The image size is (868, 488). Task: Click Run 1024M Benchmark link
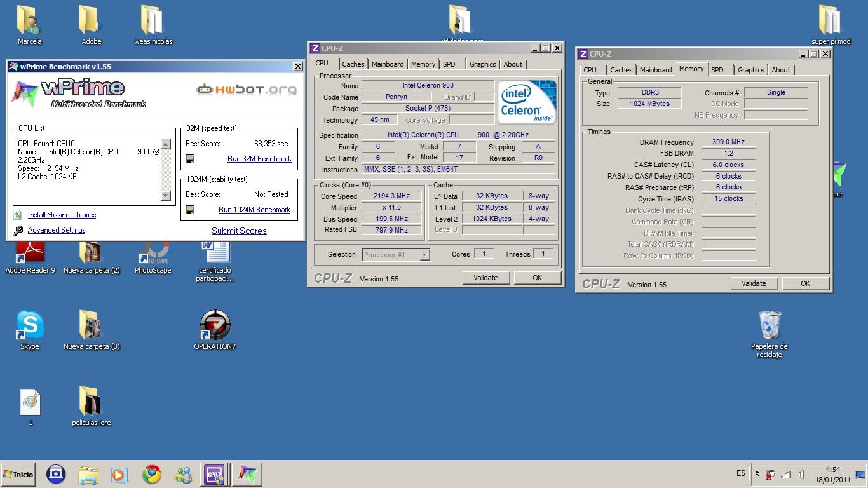pyautogui.click(x=254, y=210)
